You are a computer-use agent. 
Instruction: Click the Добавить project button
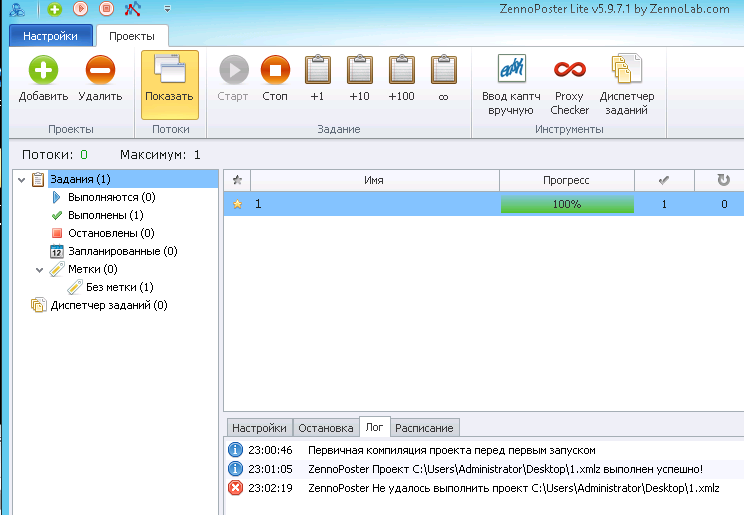pos(43,79)
